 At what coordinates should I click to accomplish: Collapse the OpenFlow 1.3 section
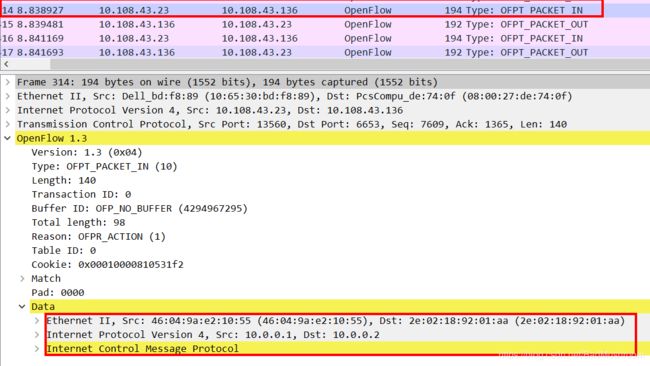coord(7,138)
